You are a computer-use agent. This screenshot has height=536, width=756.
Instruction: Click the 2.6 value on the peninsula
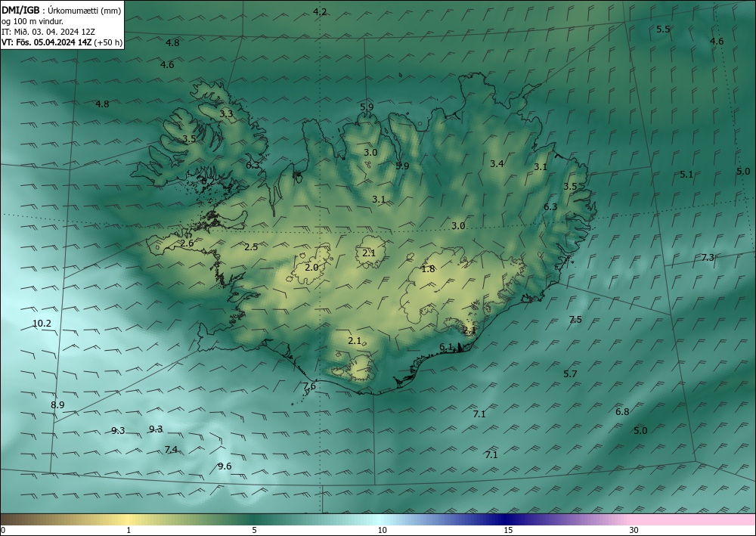point(187,243)
